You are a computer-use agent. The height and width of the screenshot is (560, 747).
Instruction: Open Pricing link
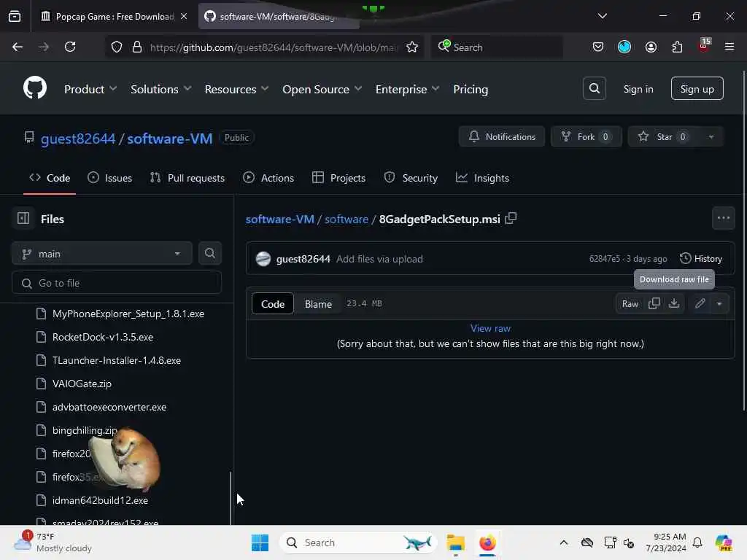pyautogui.click(x=471, y=89)
